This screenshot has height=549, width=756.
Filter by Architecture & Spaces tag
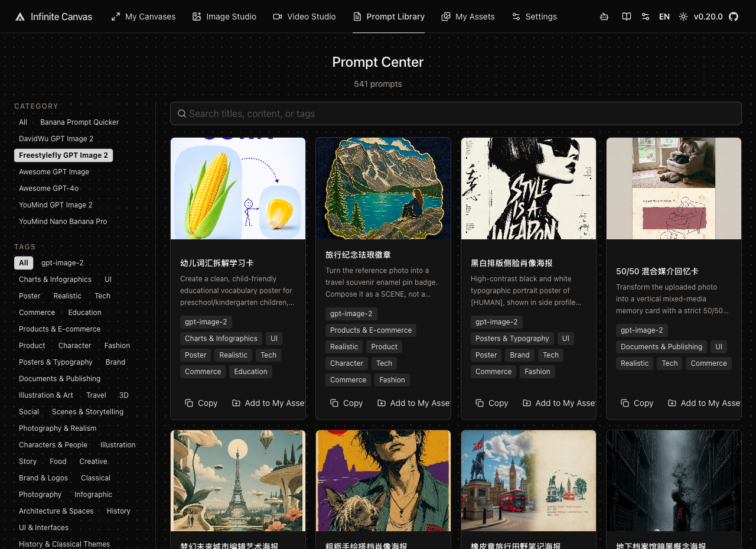click(56, 511)
